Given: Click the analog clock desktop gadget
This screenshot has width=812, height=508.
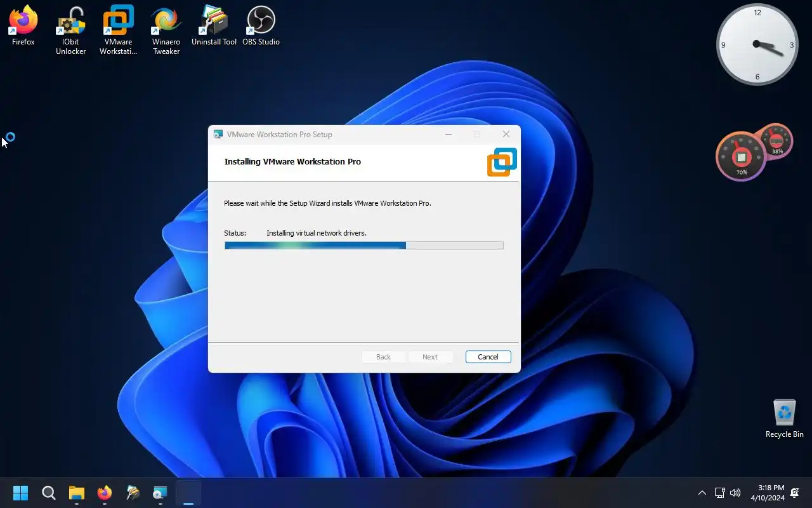Looking at the screenshot, I should pyautogui.click(x=757, y=44).
